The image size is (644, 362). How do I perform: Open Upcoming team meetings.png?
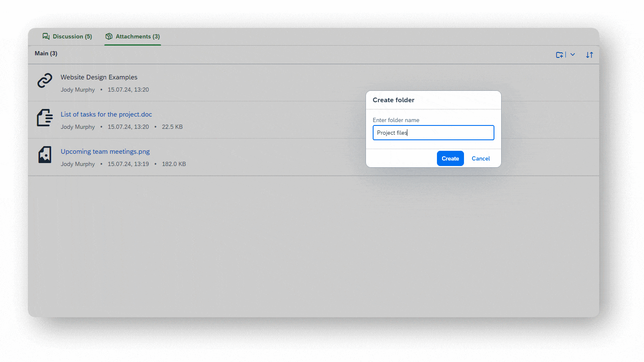[x=105, y=152]
